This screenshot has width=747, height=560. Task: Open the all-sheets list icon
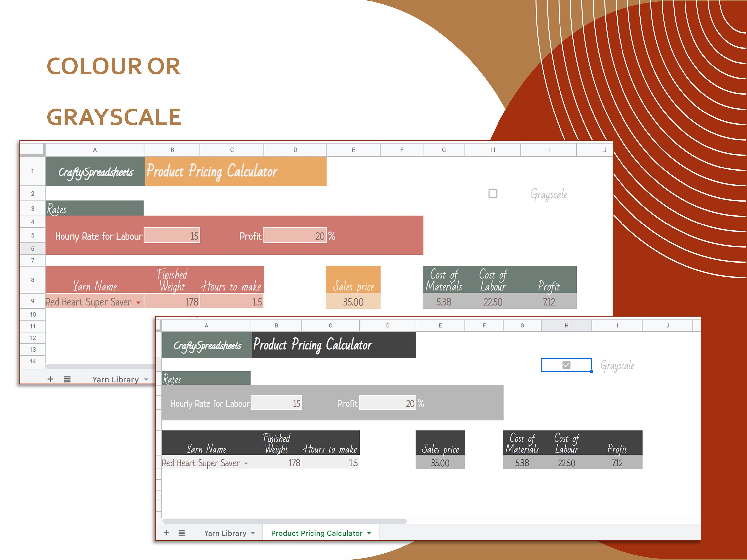181,533
